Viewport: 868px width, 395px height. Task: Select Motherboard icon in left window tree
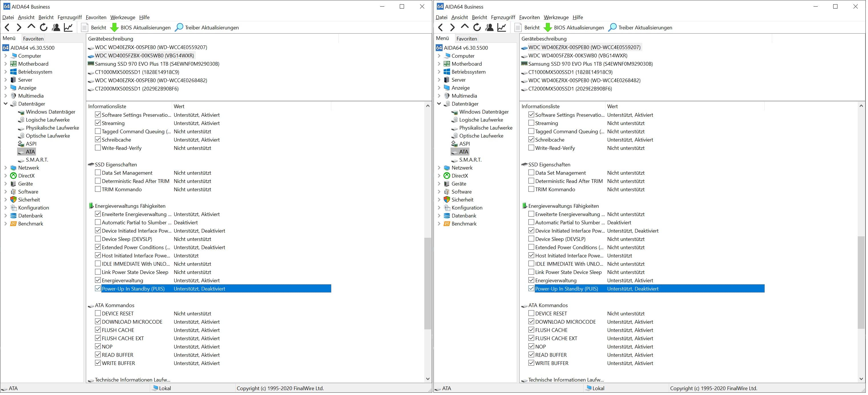[13, 64]
